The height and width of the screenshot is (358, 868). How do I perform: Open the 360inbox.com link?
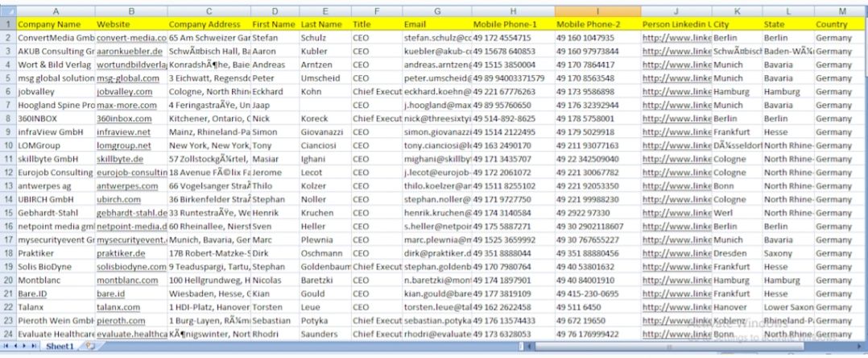123,119
